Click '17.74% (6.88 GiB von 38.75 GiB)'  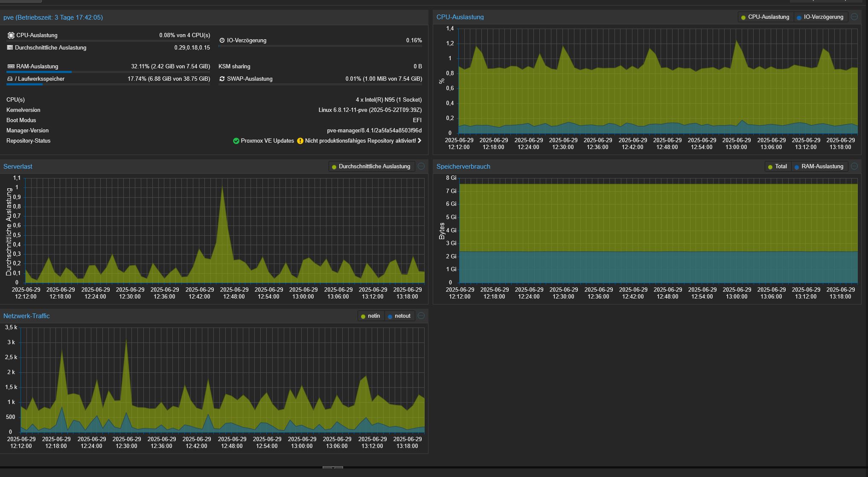click(169, 79)
